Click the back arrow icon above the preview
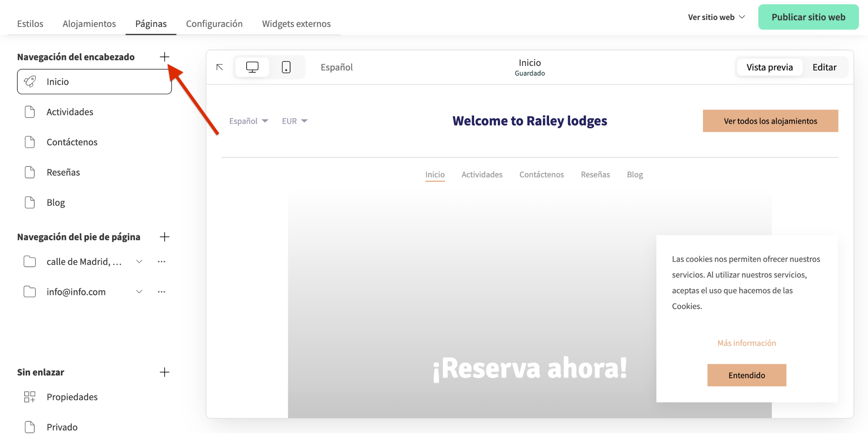 (219, 67)
